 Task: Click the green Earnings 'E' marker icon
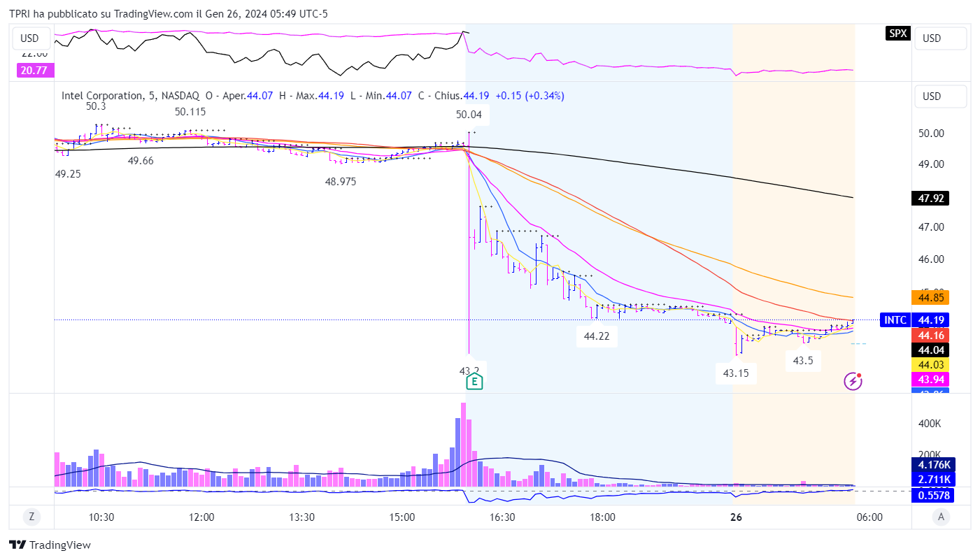(475, 382)
